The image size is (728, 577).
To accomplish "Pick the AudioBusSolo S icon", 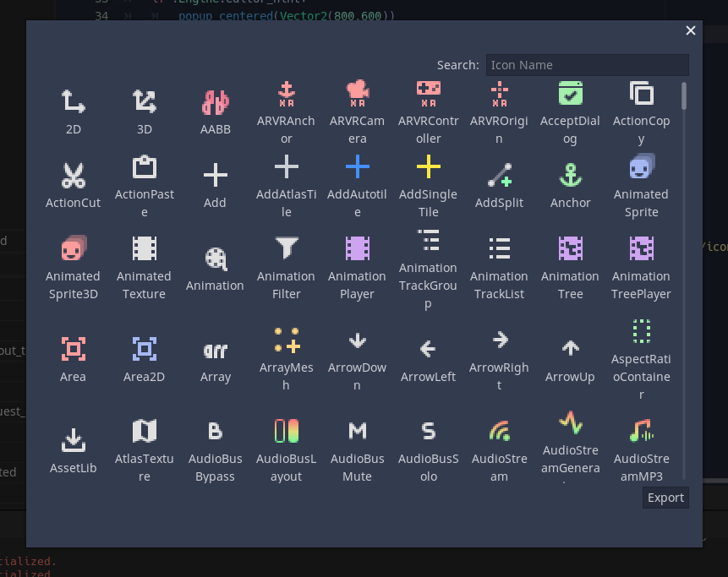I will [429, 431].
